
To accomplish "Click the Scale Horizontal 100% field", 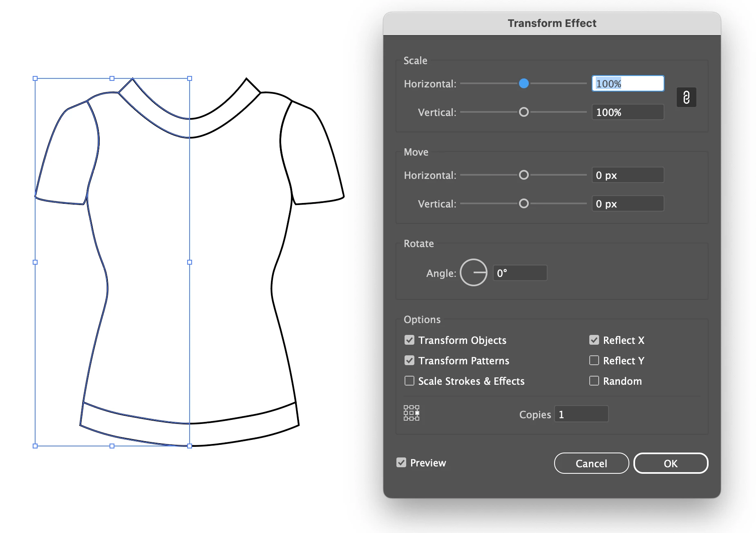I will (628, 83).
